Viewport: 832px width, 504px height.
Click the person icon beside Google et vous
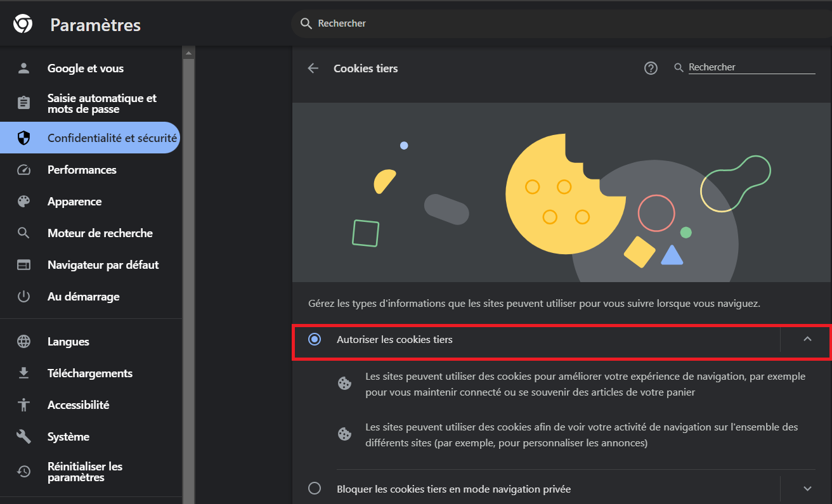tap(23, 68)
